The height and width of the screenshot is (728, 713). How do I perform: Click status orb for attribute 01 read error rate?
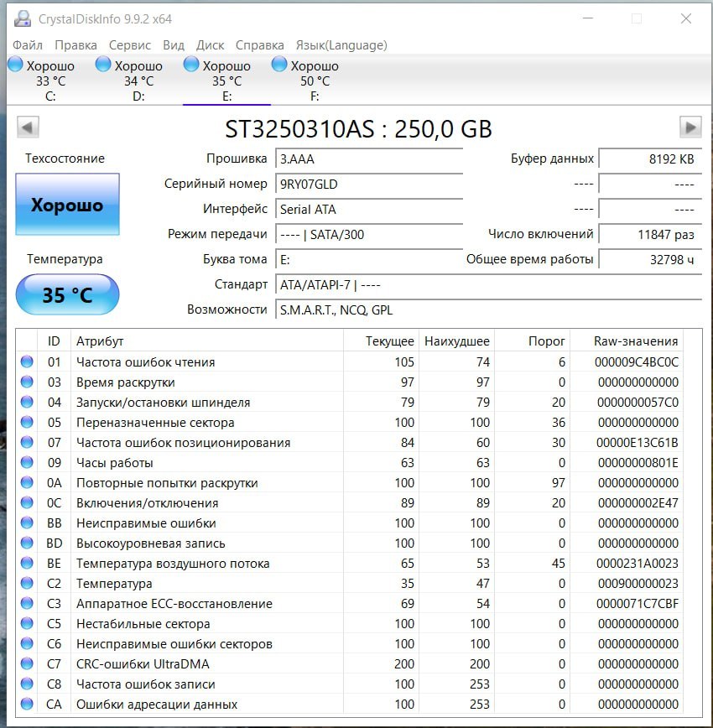click(27, 361)
